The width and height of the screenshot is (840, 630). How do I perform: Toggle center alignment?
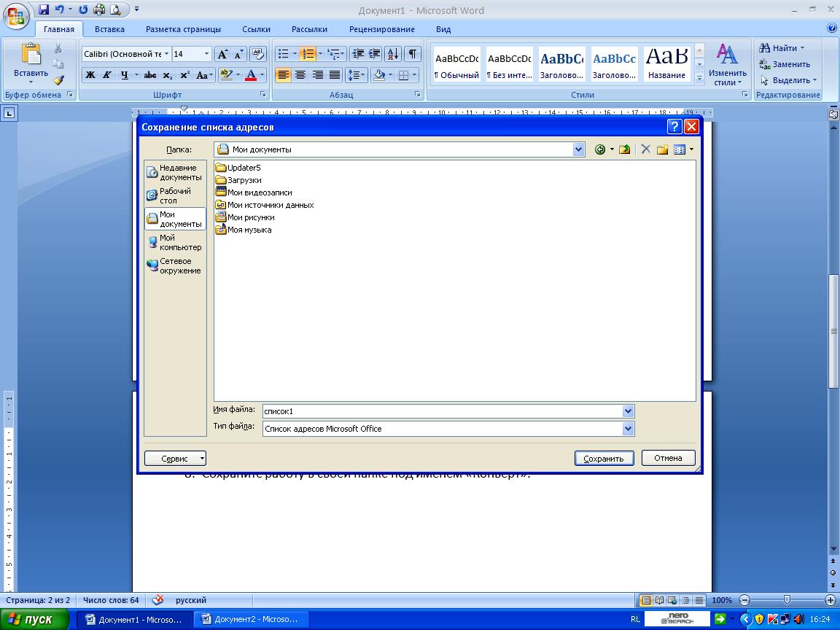(x=300, y=75)
